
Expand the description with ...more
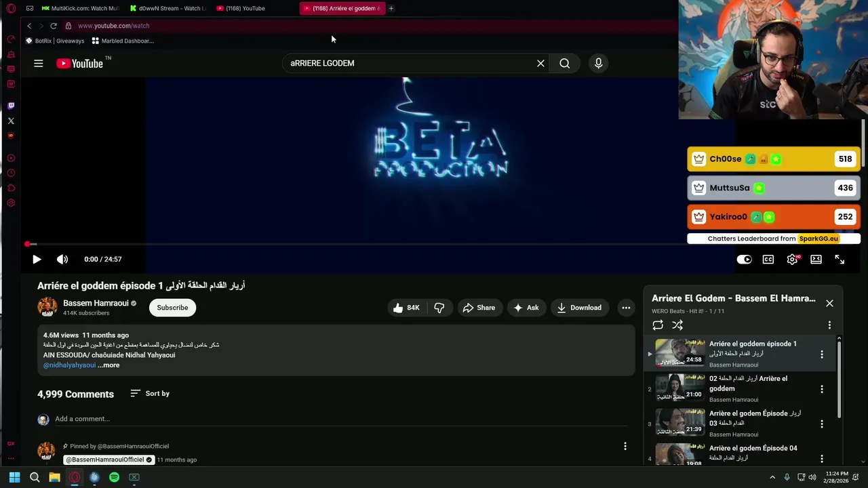[108, 365]
